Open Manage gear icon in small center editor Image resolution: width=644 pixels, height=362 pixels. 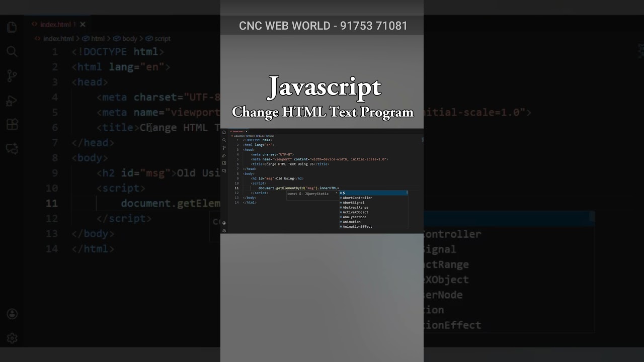[x=224, y=231]
